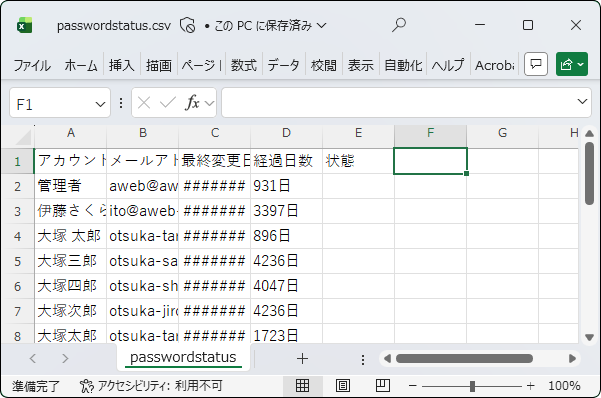Screen dimensions: 601x398
Task: Switch to Page Layout view icon
Action: click(x=342, y=385)
